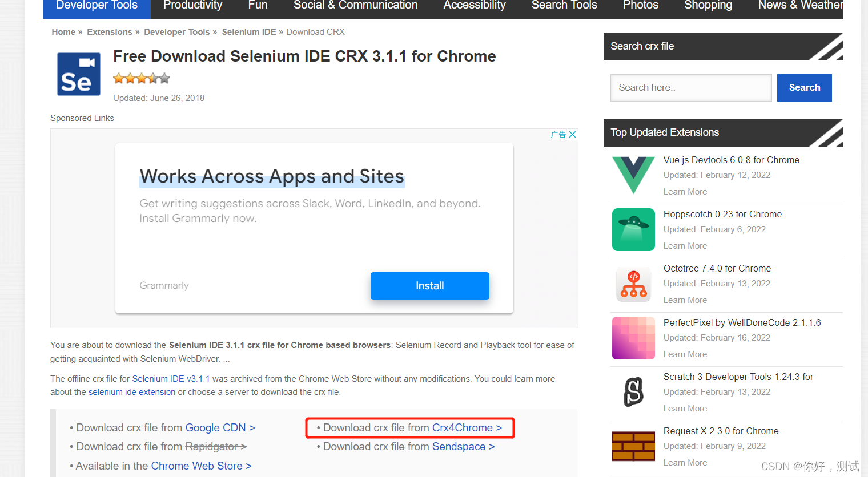Open Developer Tools breadcrumb link
The image size is (868, 477).
(x=177, y=32)
